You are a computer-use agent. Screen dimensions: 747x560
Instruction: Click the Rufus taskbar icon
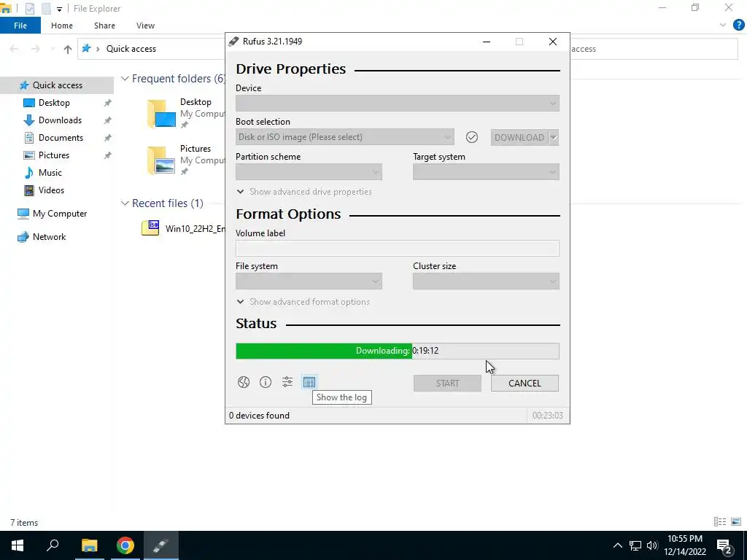point(161,545)
